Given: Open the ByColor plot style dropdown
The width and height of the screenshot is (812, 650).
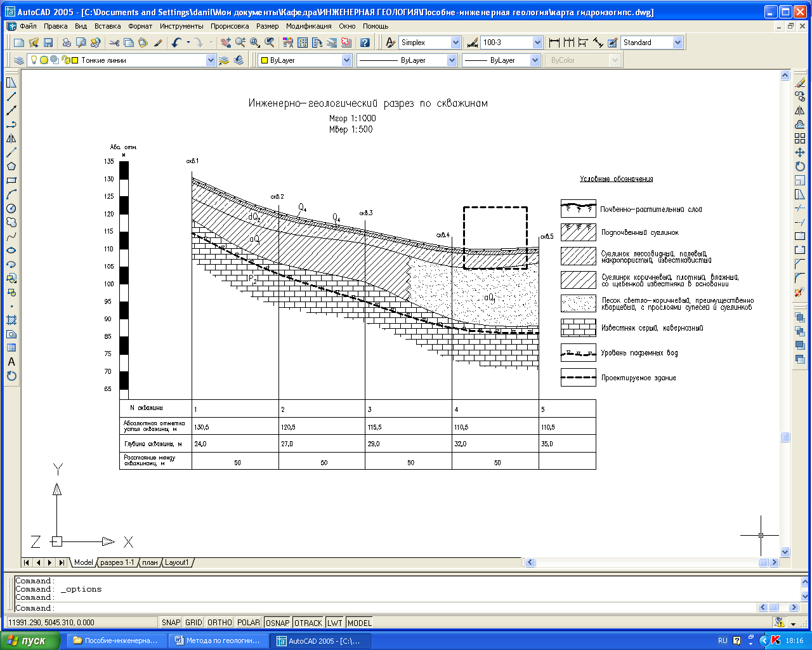Looking at the screenshot, I should 614,60.
